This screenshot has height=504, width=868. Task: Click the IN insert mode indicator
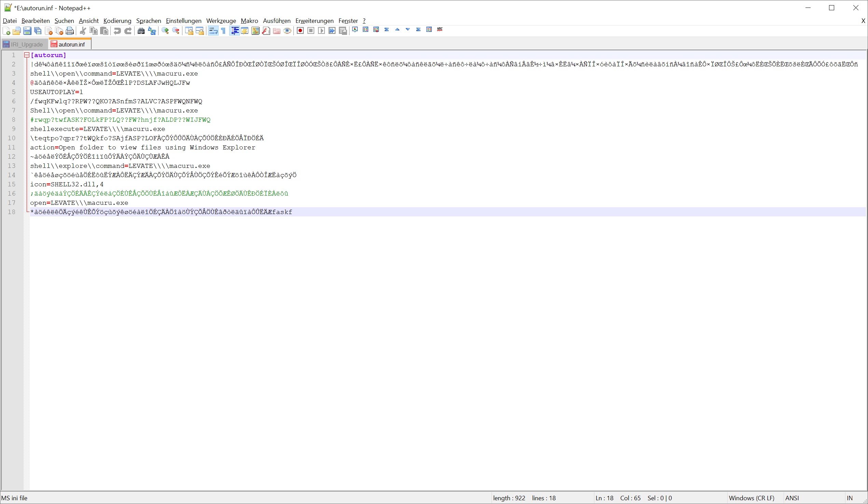(850, 498)
